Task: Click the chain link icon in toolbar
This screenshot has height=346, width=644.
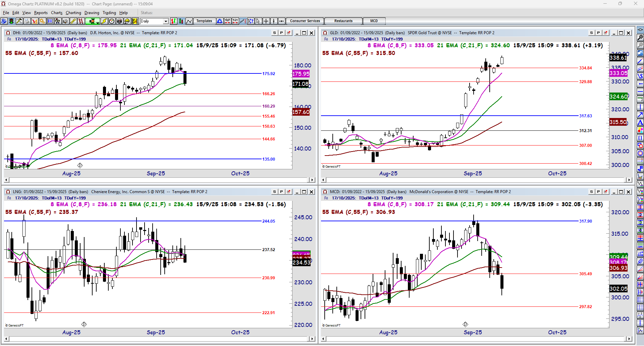Action: point(73,21)
